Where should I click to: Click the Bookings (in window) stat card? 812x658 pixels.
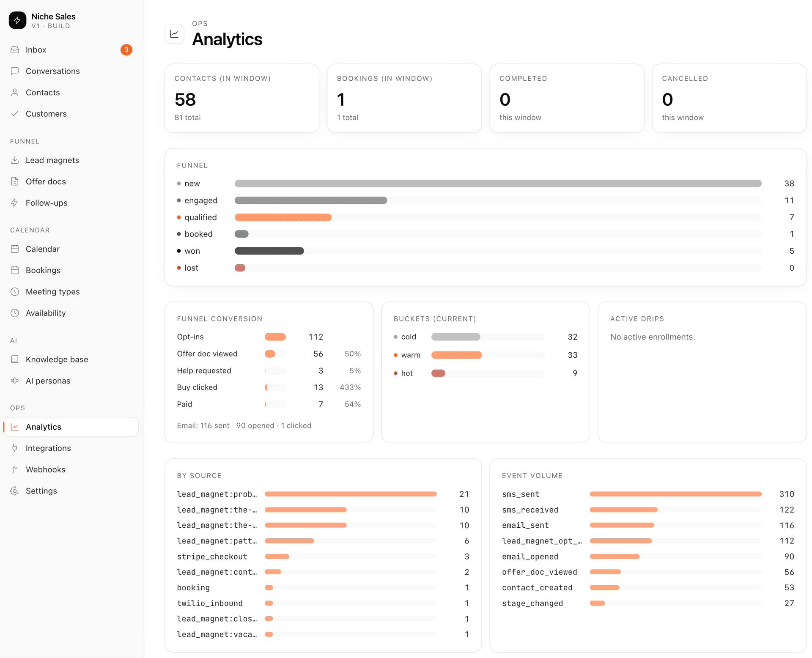[404, 98]
